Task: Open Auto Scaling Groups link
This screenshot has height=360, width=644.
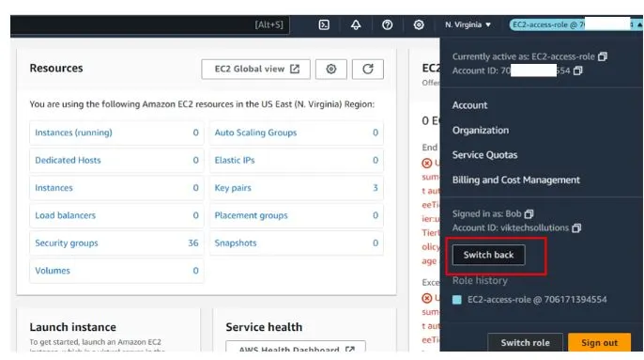Action: point(255,133)
